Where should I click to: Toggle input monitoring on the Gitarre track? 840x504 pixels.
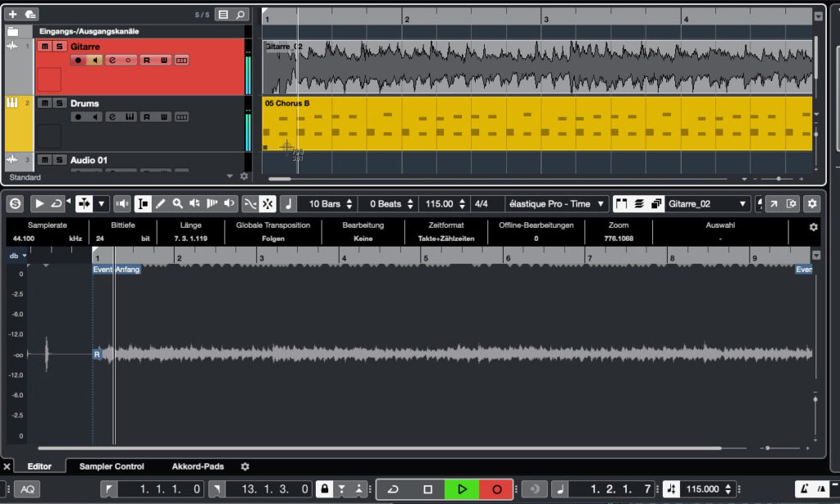(95, 61)
